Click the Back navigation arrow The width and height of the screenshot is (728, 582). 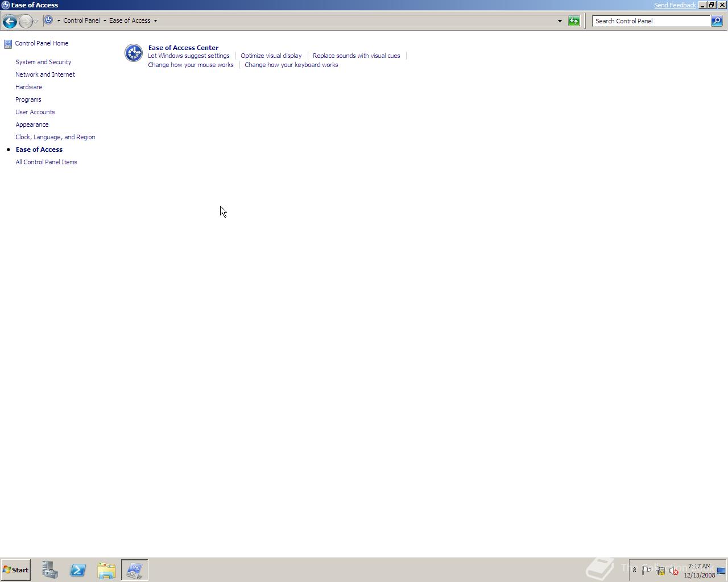[10, 21]
